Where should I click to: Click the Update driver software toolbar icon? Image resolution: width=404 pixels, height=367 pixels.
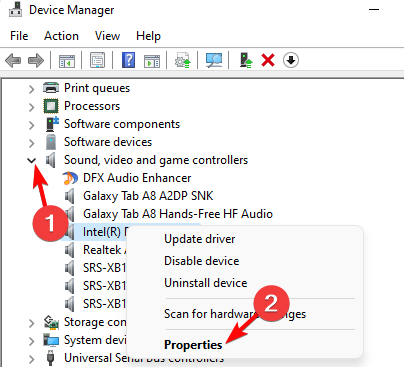pyautogui.click(x=183, y=60)
